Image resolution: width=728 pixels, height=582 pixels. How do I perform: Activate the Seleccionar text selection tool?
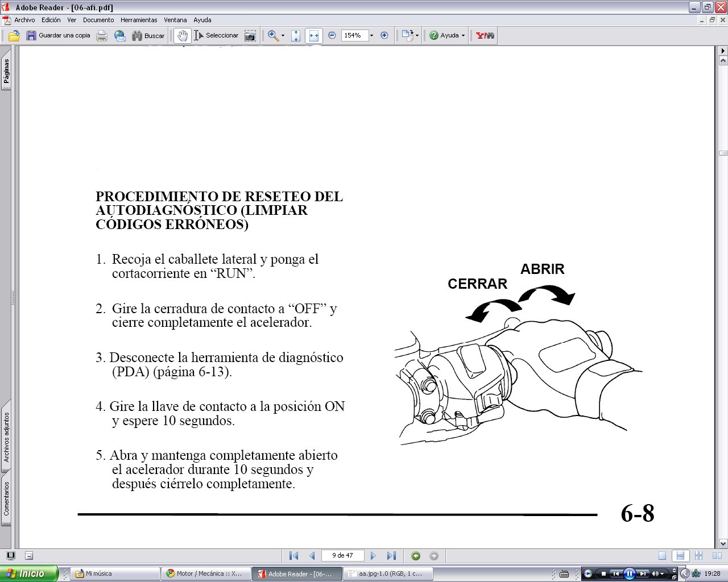click(216, 35)
